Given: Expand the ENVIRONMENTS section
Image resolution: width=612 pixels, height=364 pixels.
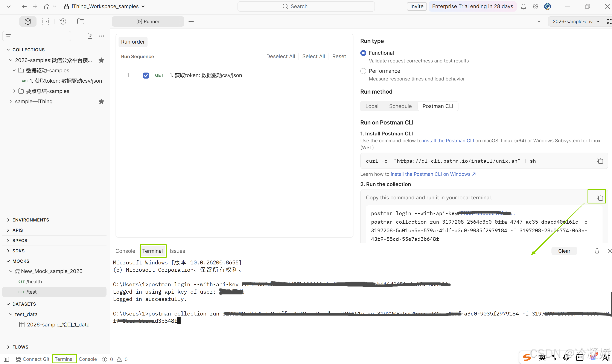Looking at the screenshot, I should click(x=8, y=220).
